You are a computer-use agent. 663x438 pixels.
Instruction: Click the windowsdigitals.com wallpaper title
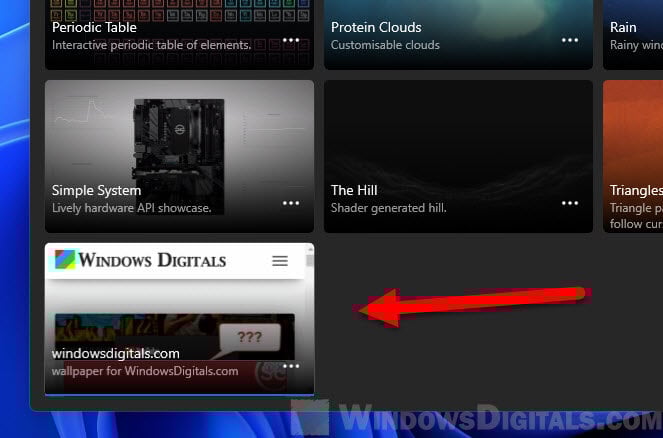pos(115,353)
